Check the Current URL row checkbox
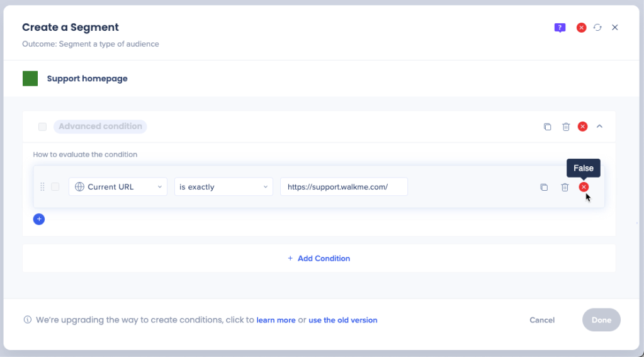The image size is (644, 357). coord(55,187)
